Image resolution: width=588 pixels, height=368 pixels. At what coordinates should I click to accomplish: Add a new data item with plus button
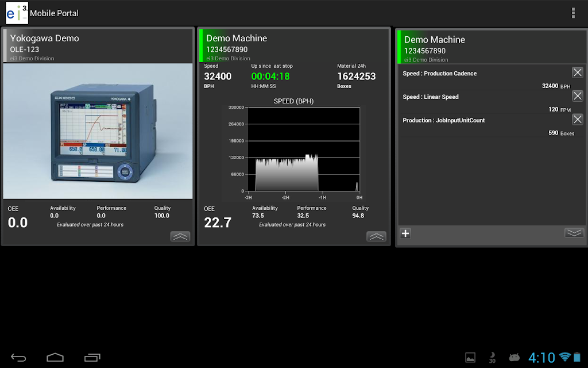click(405, 233)
